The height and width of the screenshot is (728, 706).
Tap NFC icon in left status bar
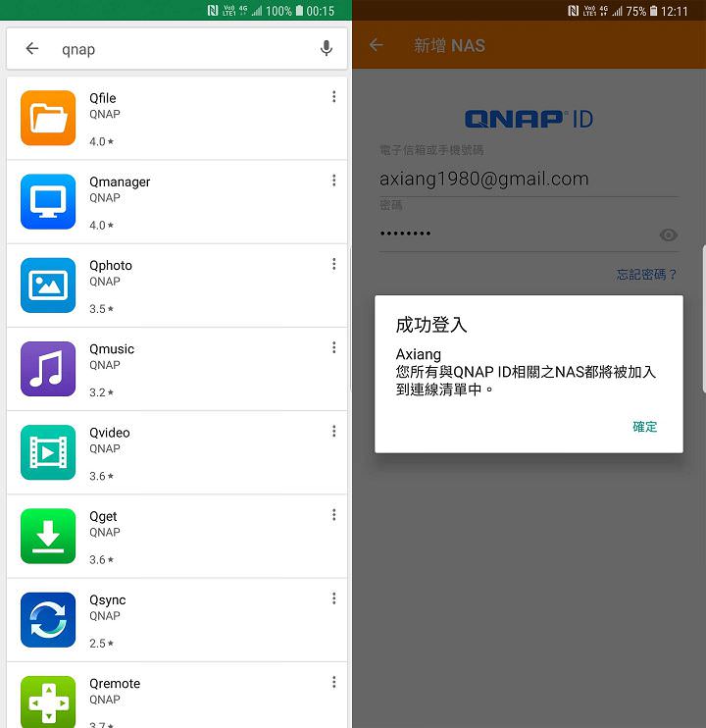tap(213, 10)
